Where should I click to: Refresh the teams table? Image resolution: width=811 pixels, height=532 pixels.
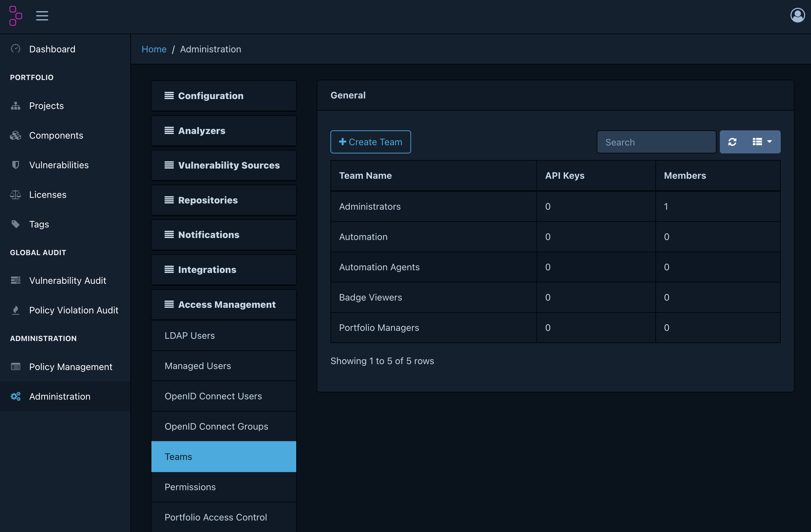[732, 142]
